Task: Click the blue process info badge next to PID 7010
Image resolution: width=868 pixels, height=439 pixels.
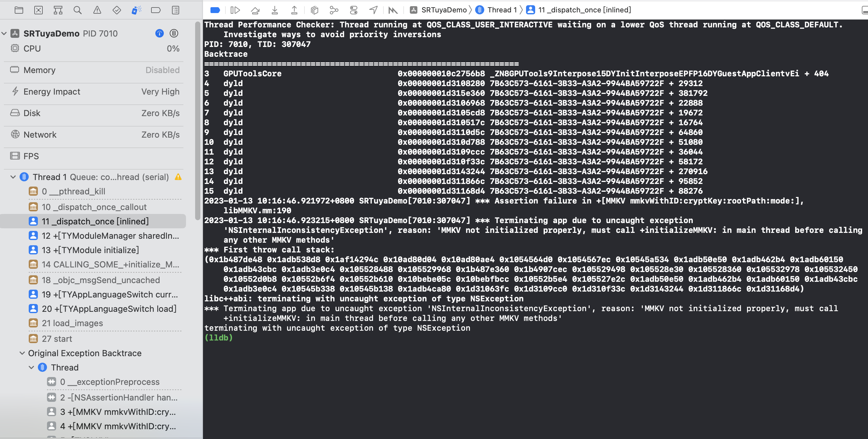Action: pos(159,33)
